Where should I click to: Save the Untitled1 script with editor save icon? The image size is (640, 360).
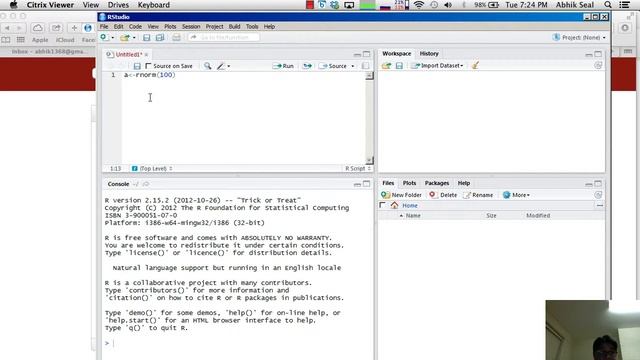[x=137, y=66]
